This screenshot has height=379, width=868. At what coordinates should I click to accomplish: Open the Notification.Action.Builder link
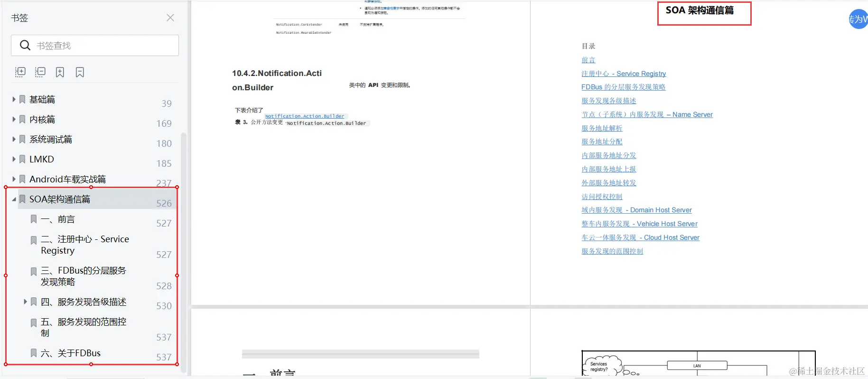pos(305,116)
